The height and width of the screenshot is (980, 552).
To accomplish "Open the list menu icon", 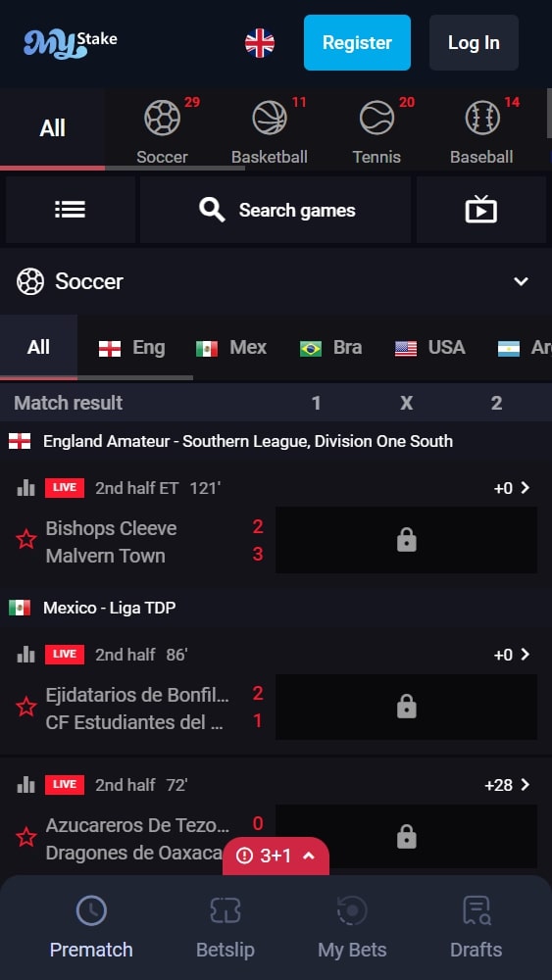I will pyautogui.click(x=70, y=210).
